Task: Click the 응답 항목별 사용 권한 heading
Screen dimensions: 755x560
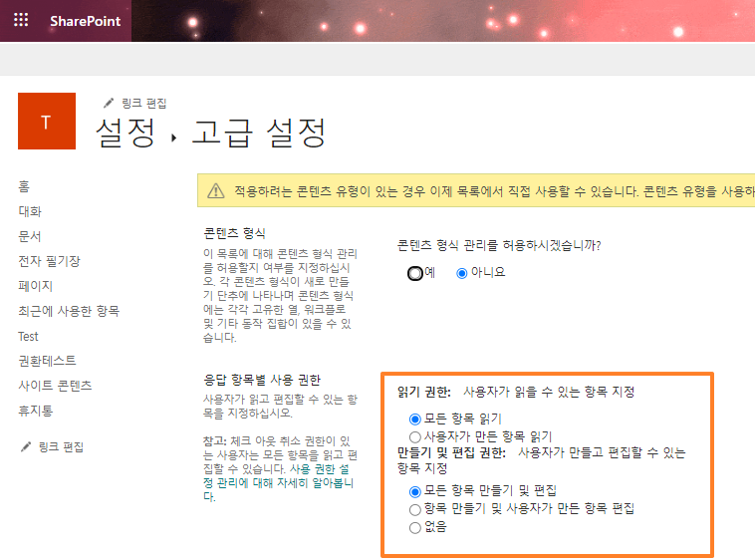Action: click(x=262, y=380)
